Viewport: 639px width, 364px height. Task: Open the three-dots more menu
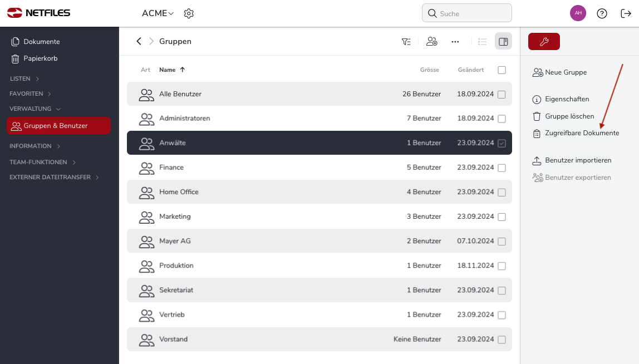455,42
